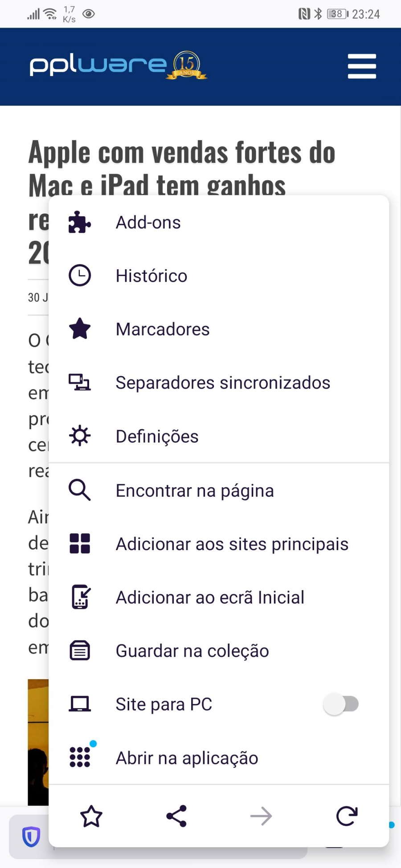Click the Definições gear icon
This screenshot has width=401, height=868.
pyautogui.click(x=80, y=436)
